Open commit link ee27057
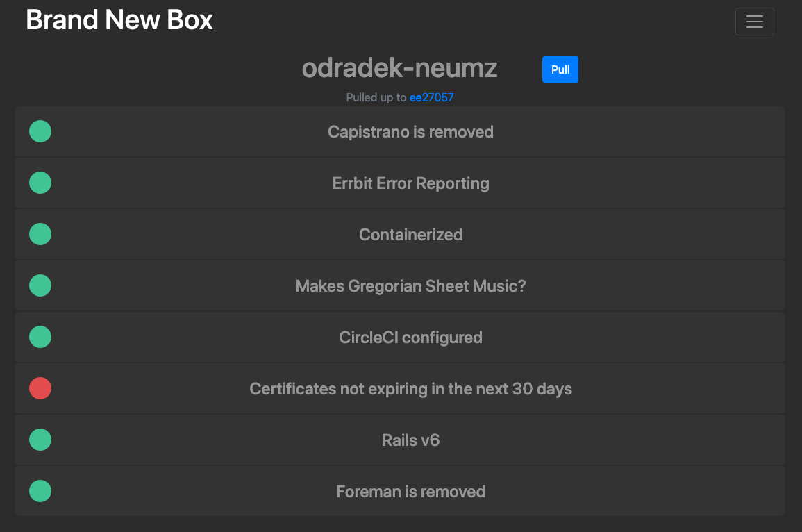Screen dimensions: 802x532 [431, 98]
